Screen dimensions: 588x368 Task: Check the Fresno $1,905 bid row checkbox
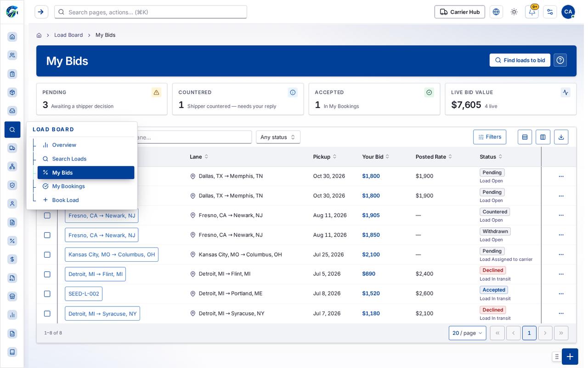pos(47,215)
